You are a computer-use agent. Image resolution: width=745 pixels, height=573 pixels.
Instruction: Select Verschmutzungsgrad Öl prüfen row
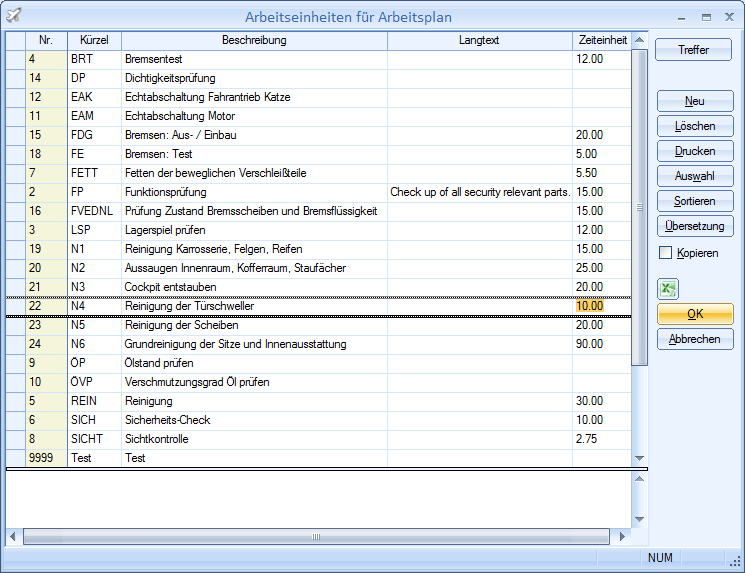(318, 382)
